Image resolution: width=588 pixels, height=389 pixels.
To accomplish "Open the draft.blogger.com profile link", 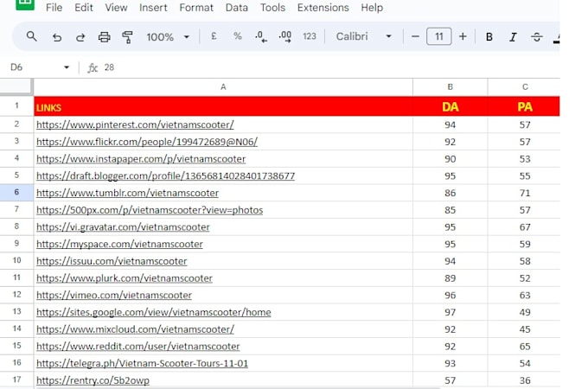I will (165, 175).
